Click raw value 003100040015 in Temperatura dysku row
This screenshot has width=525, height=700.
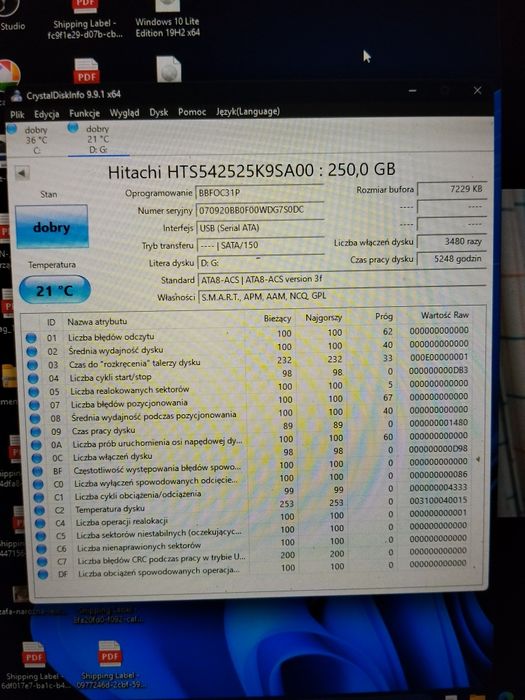point(438,500)
